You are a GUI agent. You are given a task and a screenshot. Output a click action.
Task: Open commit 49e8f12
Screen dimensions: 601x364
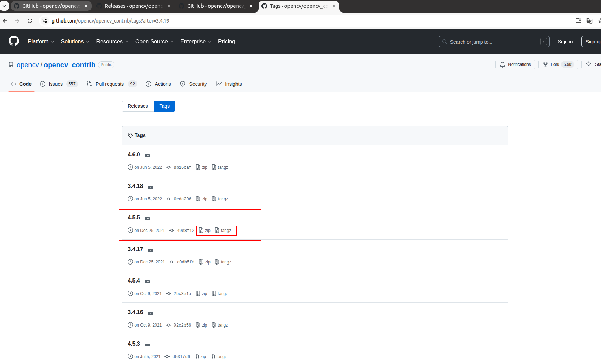pos(186,231)
